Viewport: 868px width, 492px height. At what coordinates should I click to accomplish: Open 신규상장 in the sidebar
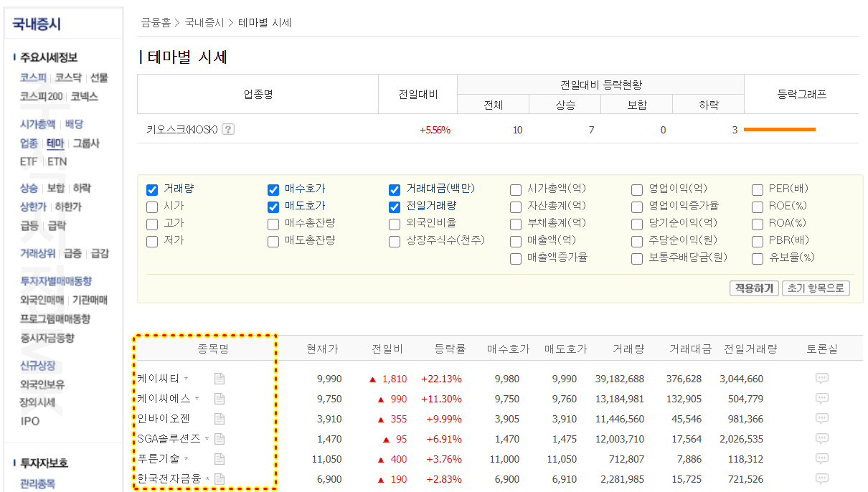click(37, 365)
